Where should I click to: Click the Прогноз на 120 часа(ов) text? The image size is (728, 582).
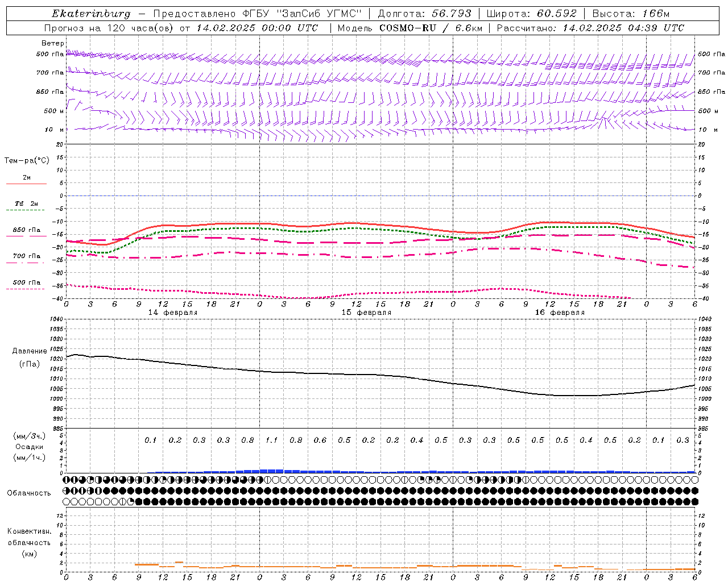pos(109,28)
